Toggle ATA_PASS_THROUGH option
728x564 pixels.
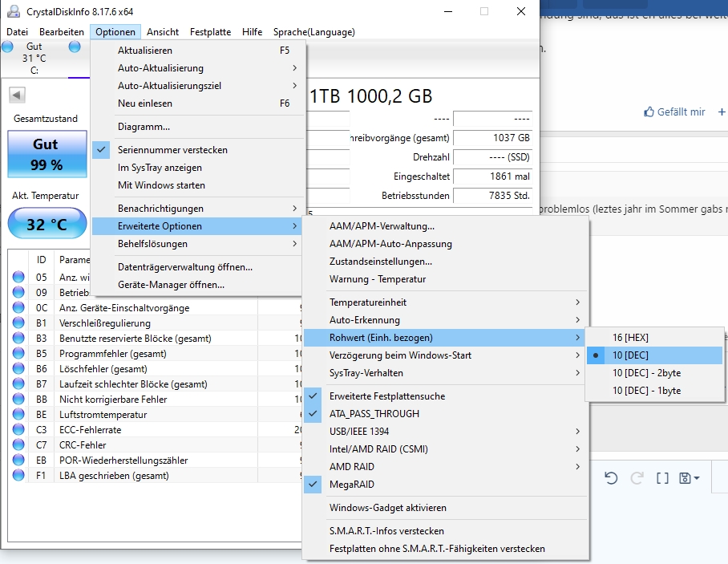[445, 413]
